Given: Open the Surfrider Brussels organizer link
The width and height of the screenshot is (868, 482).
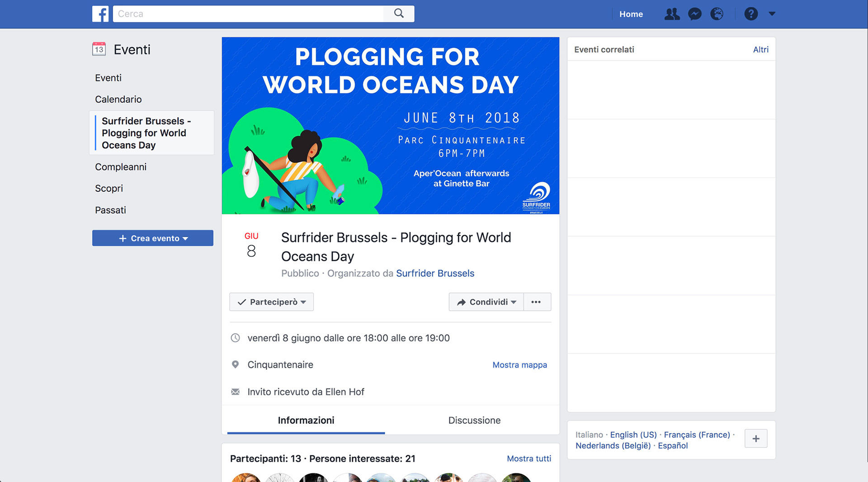Looking at the screenshot, I should pyautogui.click(x=435, y=273).
